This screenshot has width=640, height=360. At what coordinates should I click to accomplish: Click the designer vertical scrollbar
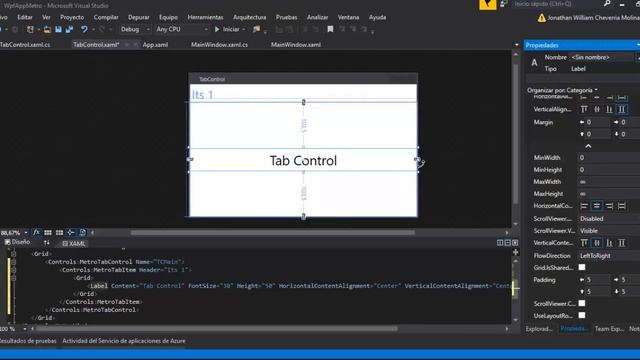(516, 135)
